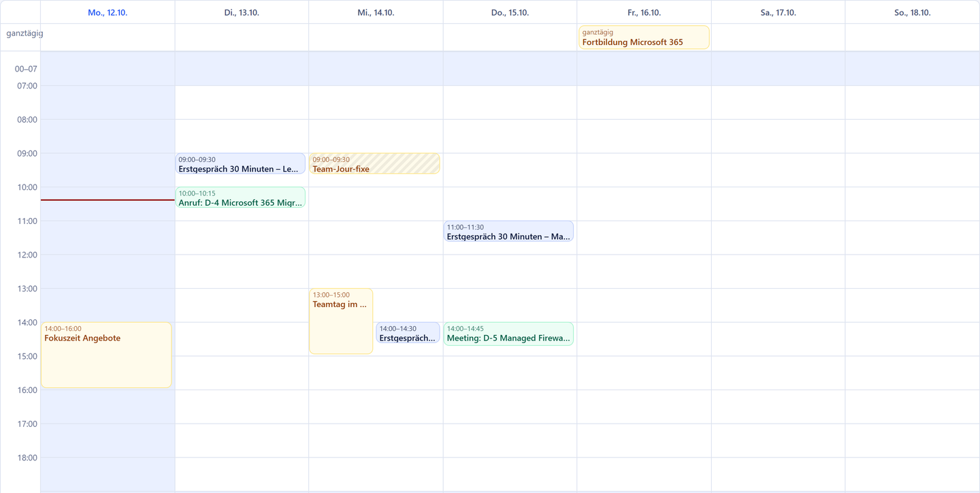
Task: Open Erstgespräch 30 Minuten event on Thursday 11:00
Action: 508,231
